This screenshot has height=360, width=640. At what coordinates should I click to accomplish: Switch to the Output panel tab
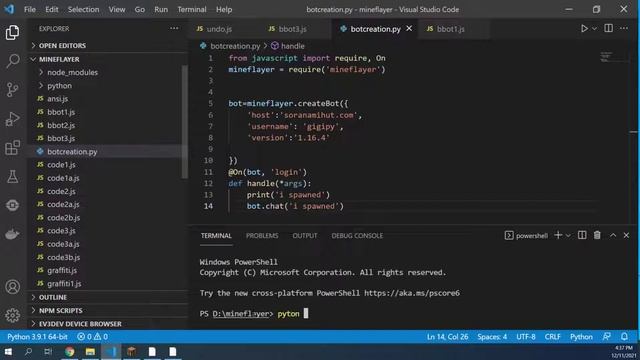pyautogui.click(x=304, y=236)
